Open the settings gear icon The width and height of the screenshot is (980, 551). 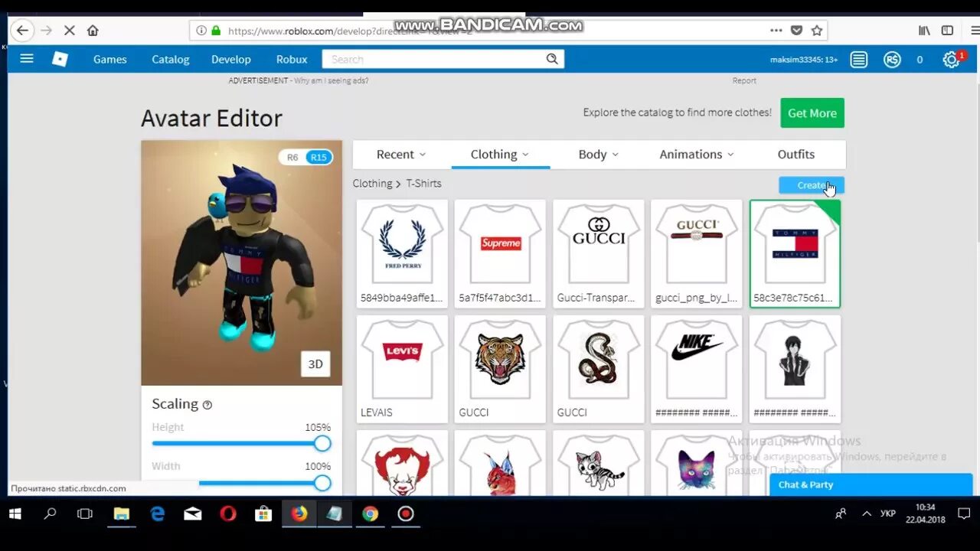(x=951, y=60)
